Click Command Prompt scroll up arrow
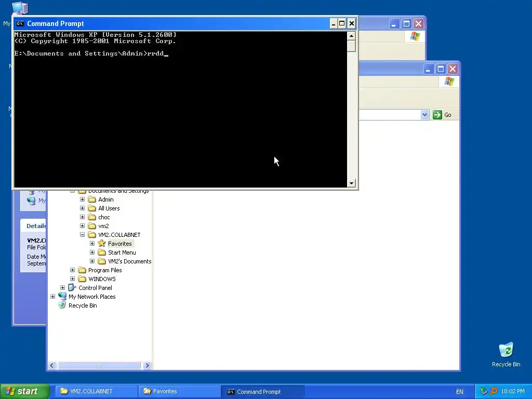 pos(351,36)
